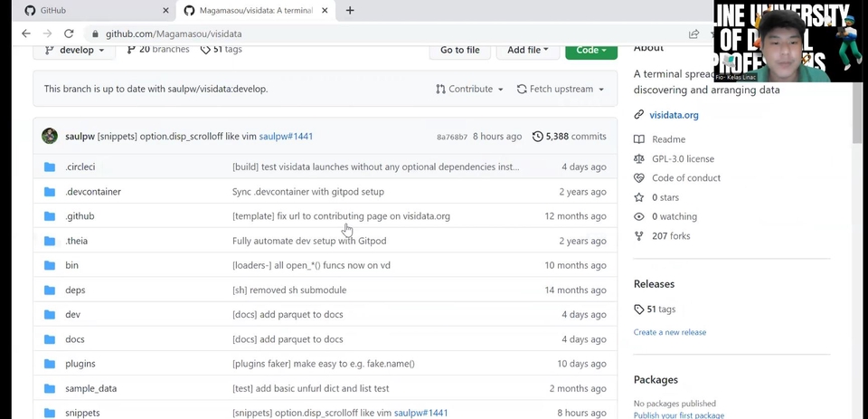The height and width of the screenshot is (419, 868).
Task: Open the Add file dropdown
Action: coord(527,50)
